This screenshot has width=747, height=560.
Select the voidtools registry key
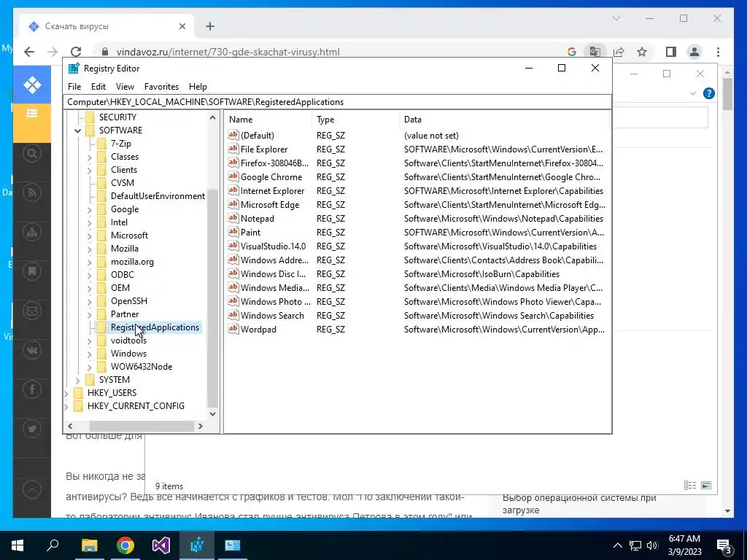click(x=128, y=341)
